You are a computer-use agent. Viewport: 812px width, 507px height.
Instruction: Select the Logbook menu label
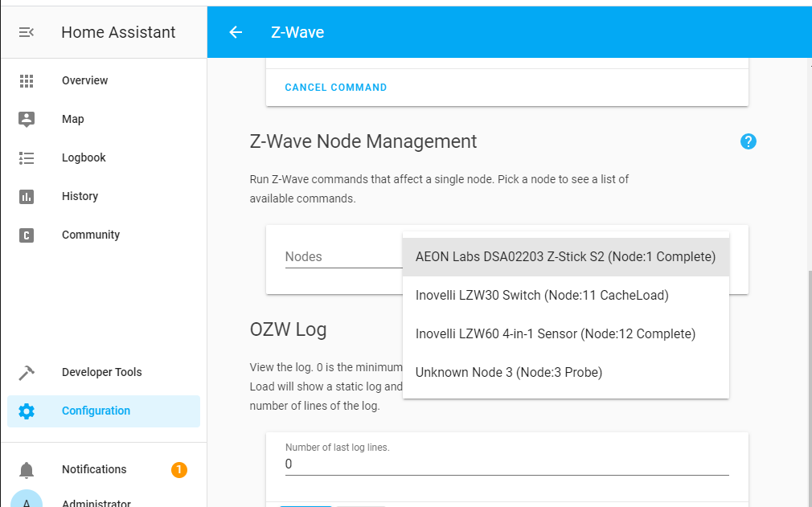[84, 157]
